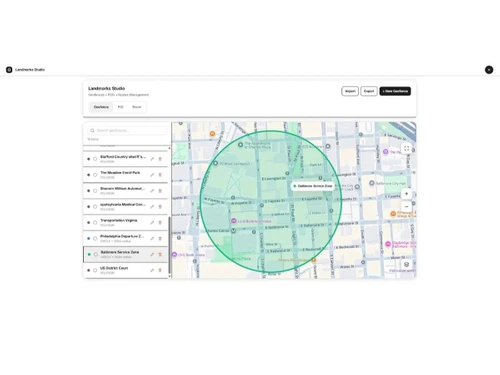
Task: Focus the Search geofences field
Action: point(127,130)
